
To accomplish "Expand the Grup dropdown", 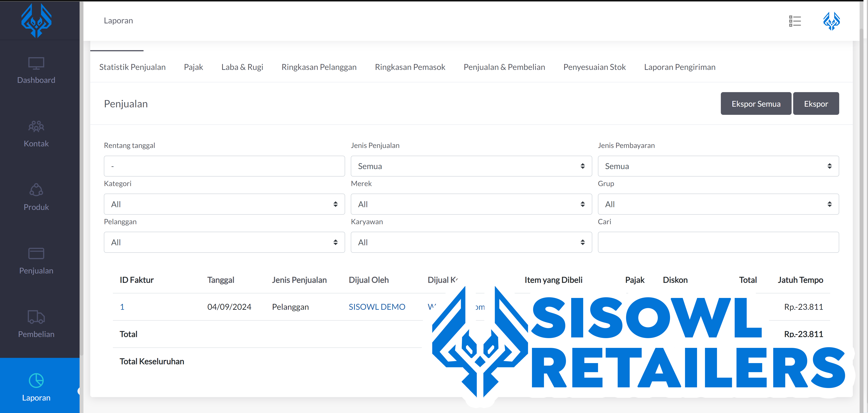I will click(x=718, y=204).
